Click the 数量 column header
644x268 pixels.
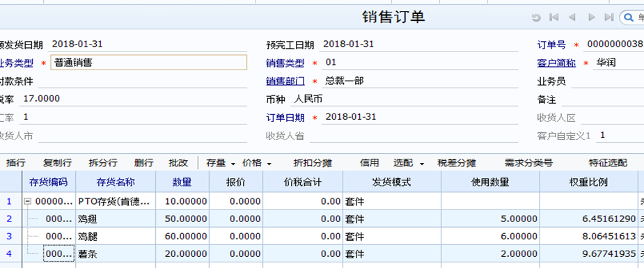[x=182, y=182]
